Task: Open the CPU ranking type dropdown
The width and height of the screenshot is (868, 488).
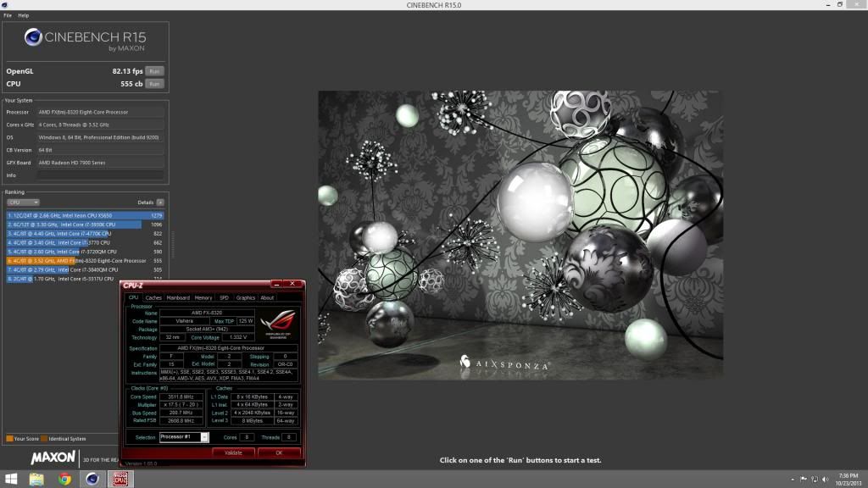Action: 23,202
